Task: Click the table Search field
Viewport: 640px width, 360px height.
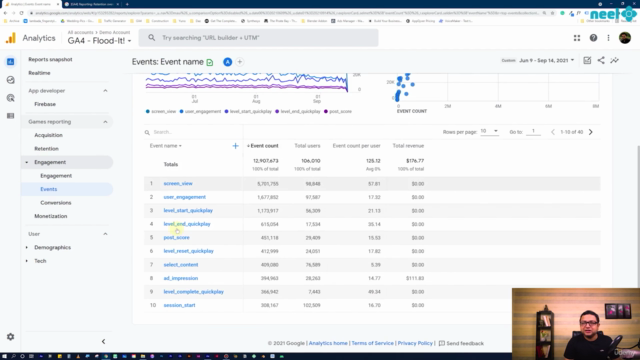Action: pos(194,132)
